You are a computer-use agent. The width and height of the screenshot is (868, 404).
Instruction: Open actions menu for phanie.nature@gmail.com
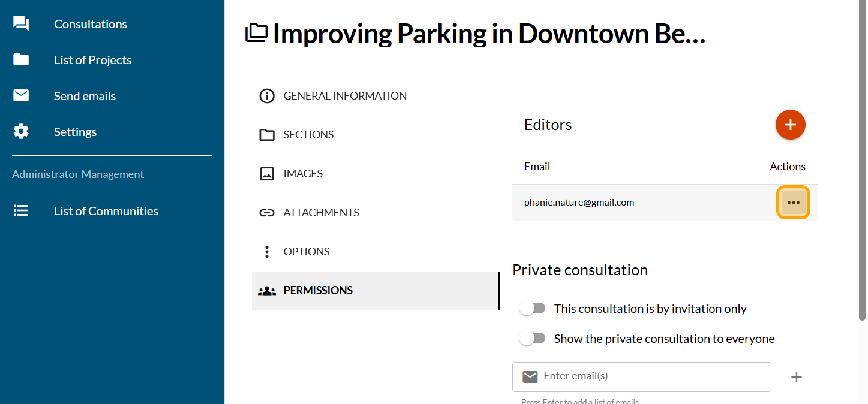(793, 203)
